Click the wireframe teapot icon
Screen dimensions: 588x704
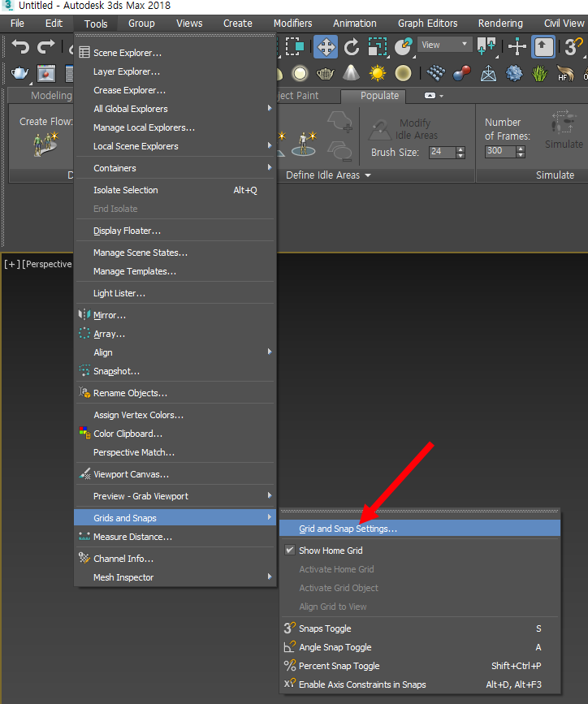(x=325, y=73)
